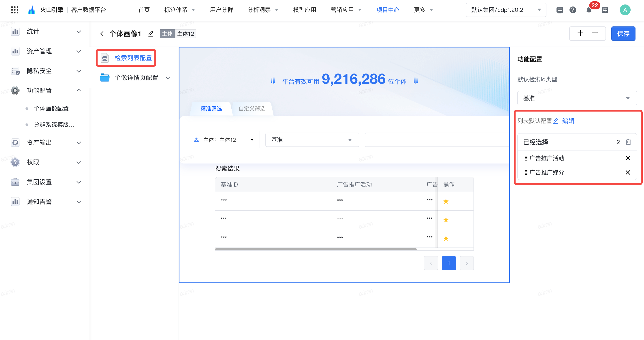Expand the 统计 sidebar section

pyautogui.click(x=79, y=32)
